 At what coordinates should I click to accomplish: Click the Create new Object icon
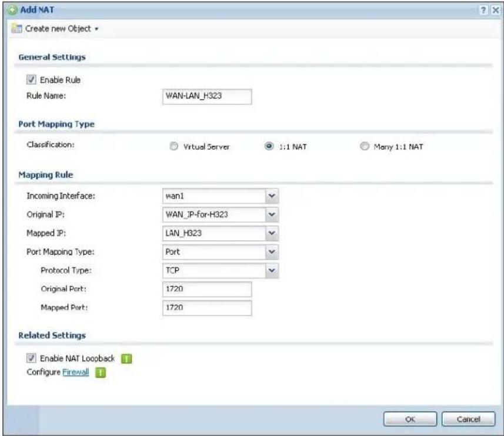click(x=16, y=29)
